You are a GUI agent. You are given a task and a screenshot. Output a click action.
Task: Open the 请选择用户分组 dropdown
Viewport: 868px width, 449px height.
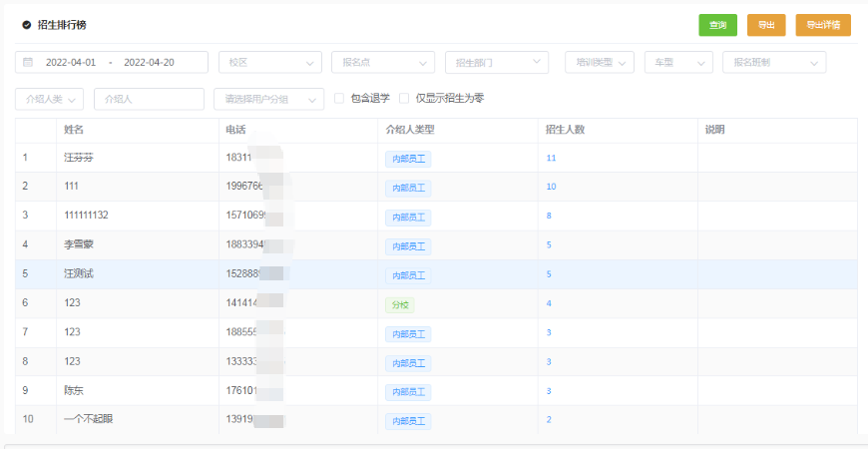269,99
